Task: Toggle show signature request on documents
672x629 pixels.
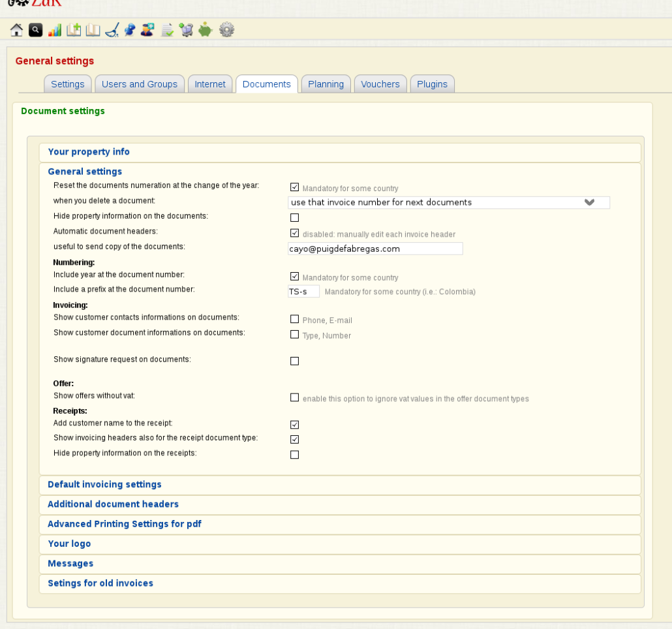Action: click(294, 361)
